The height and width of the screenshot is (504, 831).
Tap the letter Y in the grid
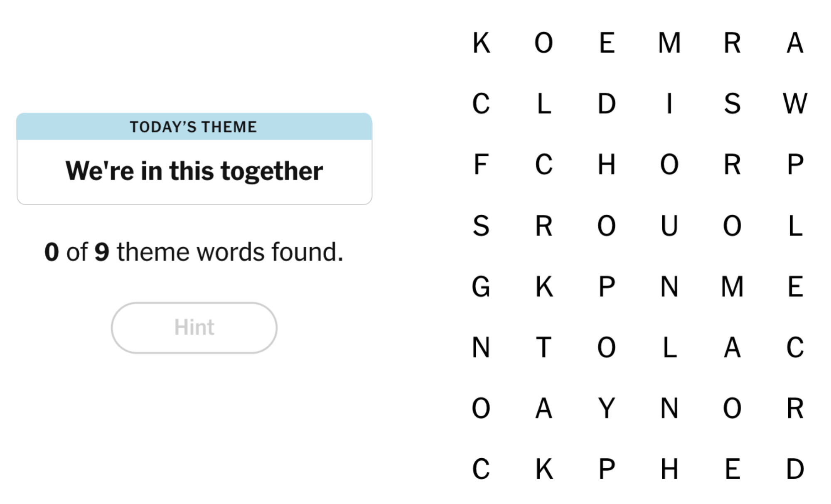(606, 408)
